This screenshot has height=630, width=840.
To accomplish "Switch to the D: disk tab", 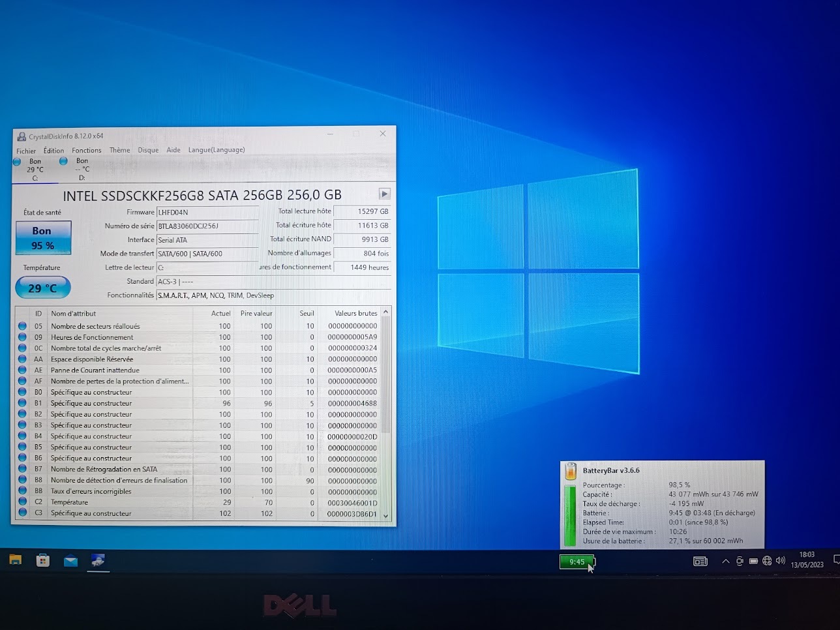I will pyautogui.click(x=82, y=170).
